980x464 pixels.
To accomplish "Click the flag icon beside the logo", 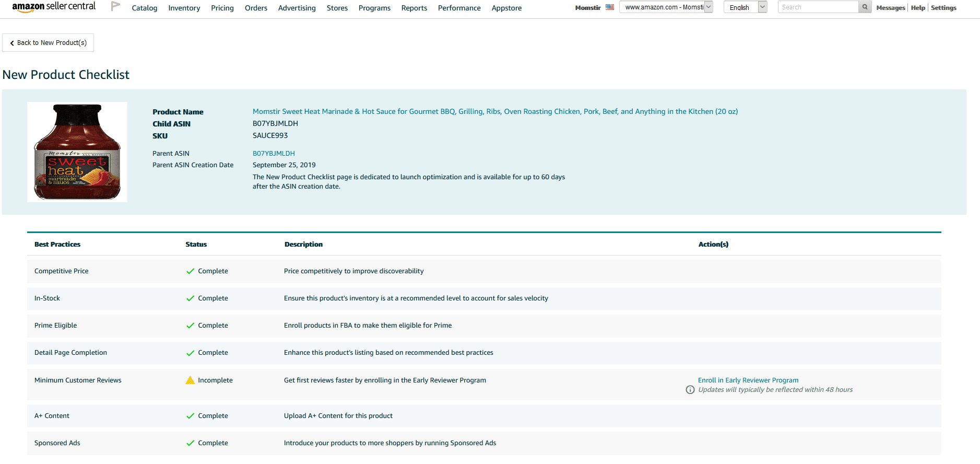I will click(x=115, y=6).
